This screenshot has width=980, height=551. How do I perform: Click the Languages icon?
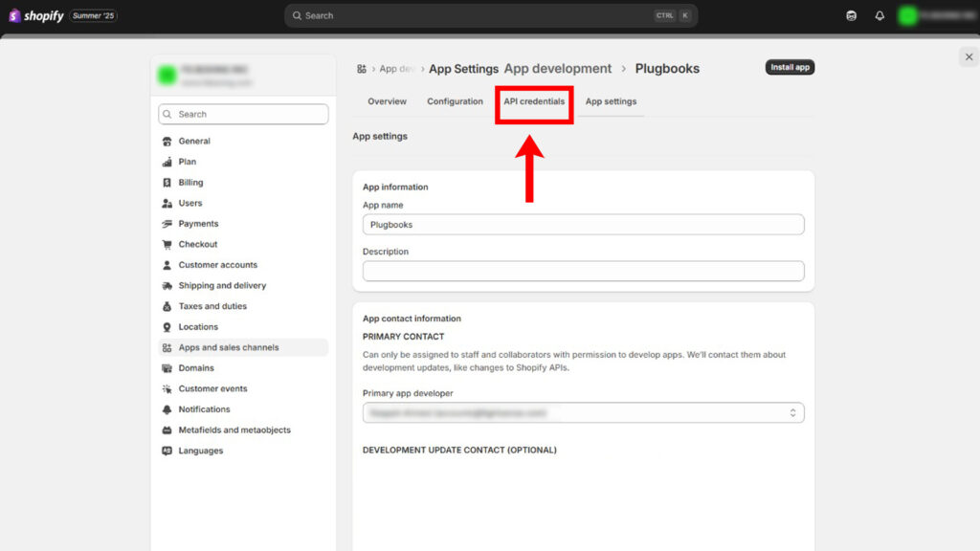(167, 451)
